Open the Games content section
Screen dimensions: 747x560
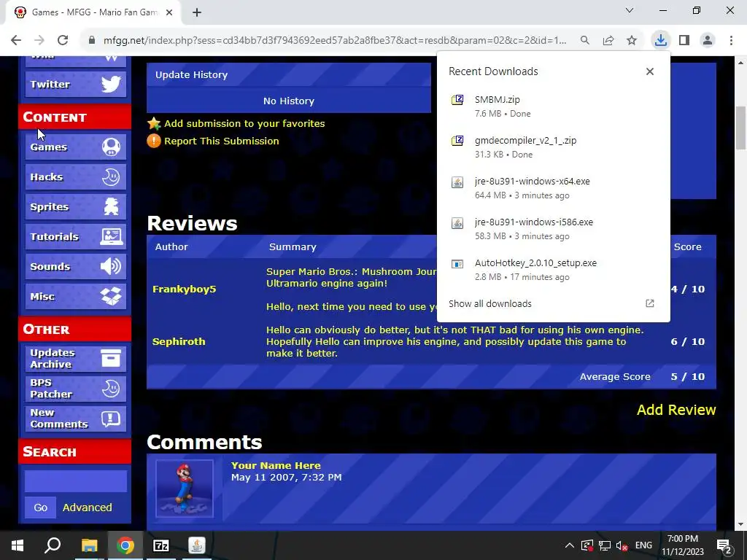point(75,147)
